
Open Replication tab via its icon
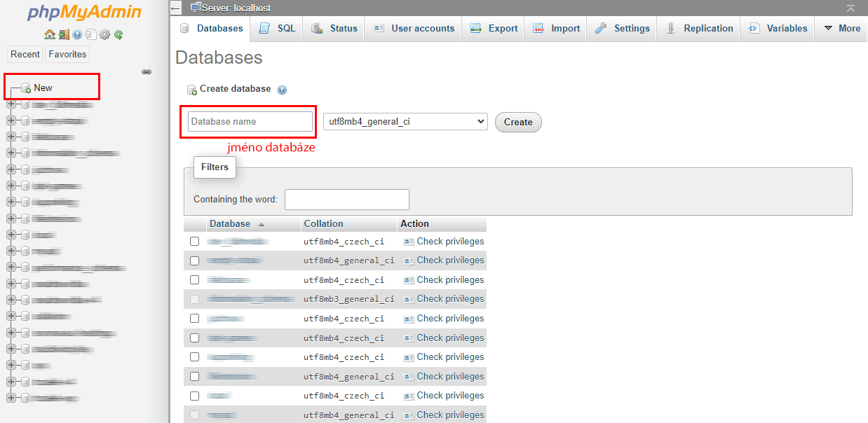point(671,29)
